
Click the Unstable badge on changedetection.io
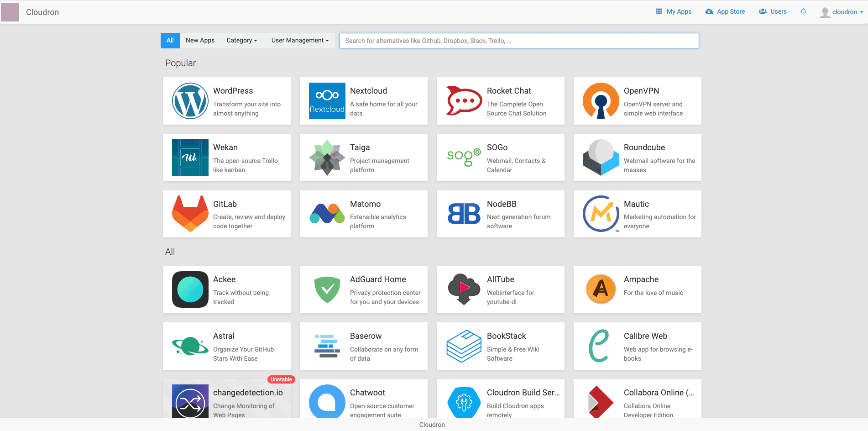(281, 379)
